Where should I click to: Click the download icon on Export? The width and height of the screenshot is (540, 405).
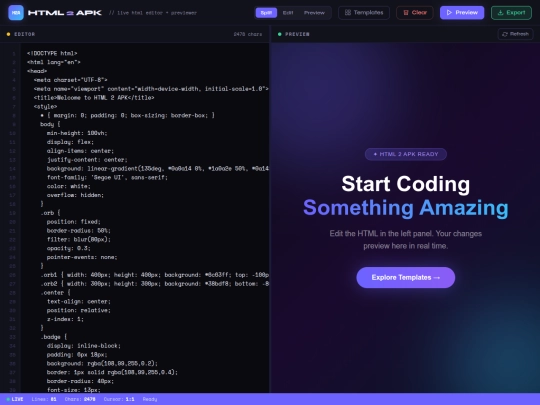tap(500, 13)
